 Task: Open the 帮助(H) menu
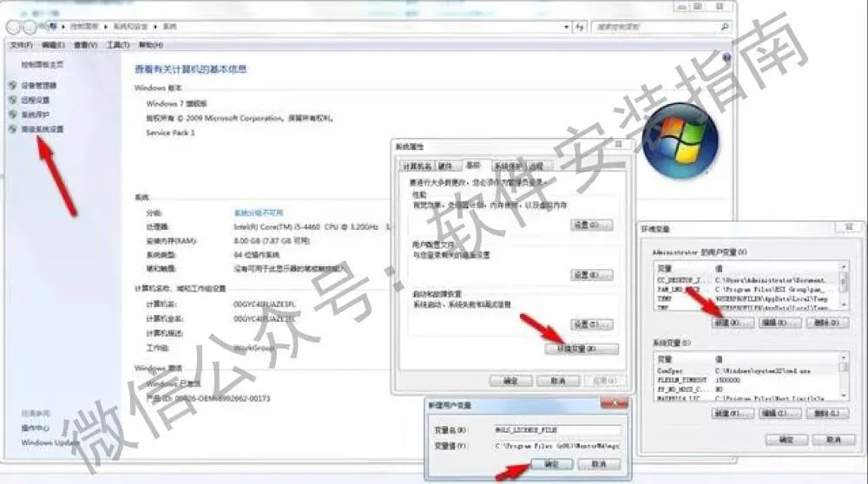point(150,45)
